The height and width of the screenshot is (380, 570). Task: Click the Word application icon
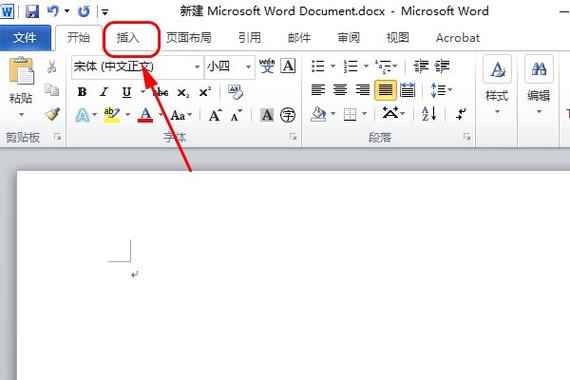point(7,11)
